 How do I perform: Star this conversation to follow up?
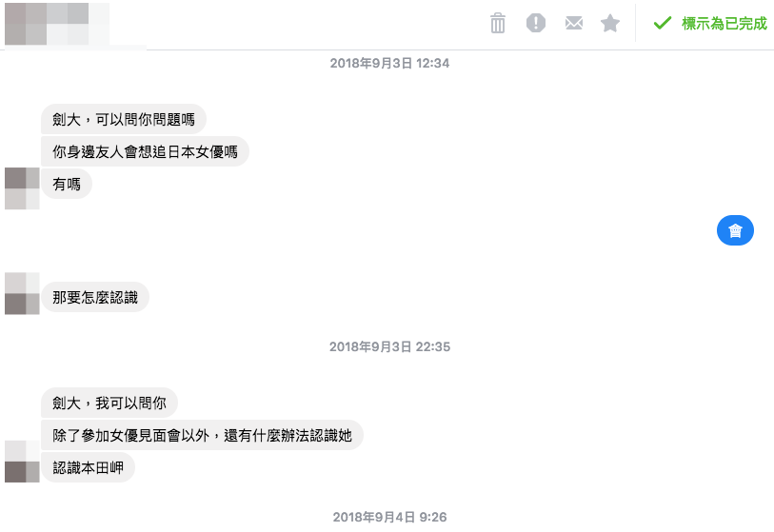pos(610,23)
